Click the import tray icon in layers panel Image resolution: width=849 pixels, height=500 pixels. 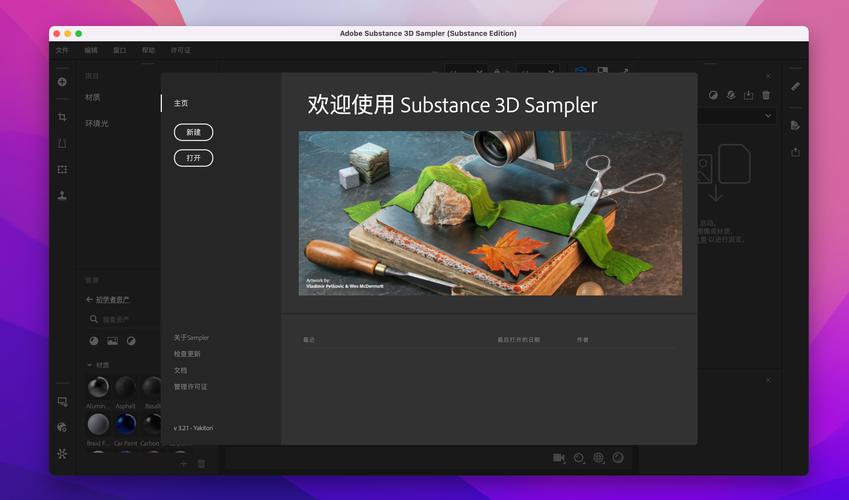click(748, 95)
